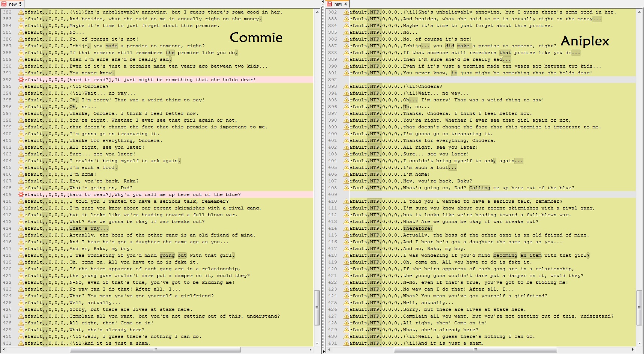
Task: Click "And it is just a sham." in Commie pane
Action: [118, 343]
